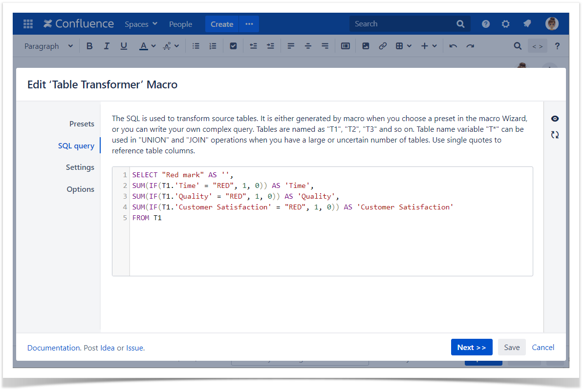Click the eye preview icon
586x392 pixels.
(555, 119)
